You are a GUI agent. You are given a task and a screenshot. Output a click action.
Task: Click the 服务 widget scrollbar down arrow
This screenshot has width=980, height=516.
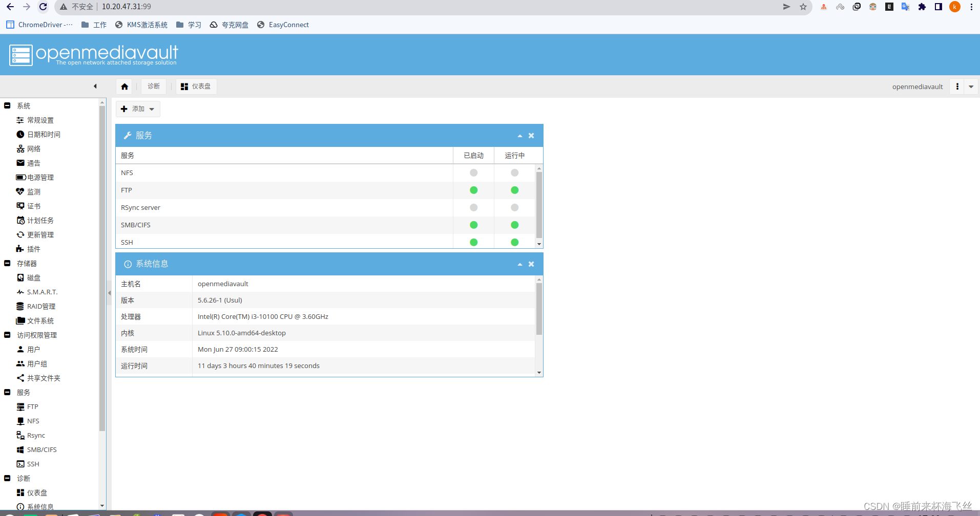[x=539, y=244]
